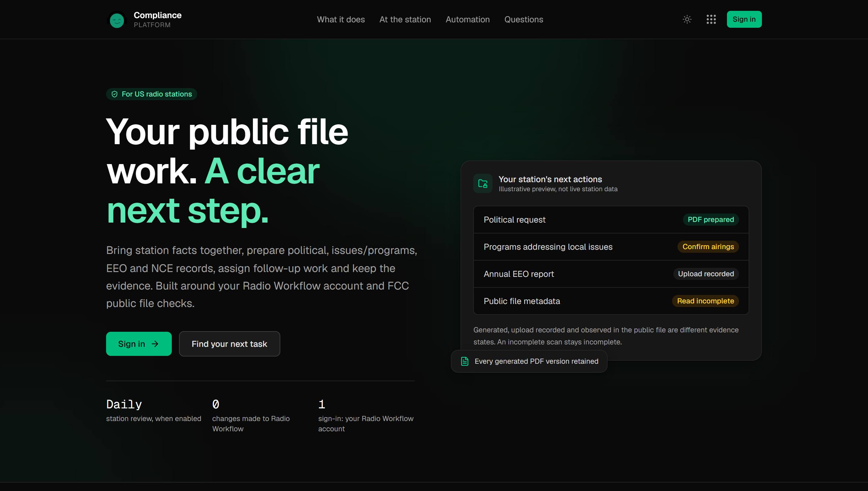Select Programs addressing local issues row
The image size is (868, 491).
pos(611,247)
